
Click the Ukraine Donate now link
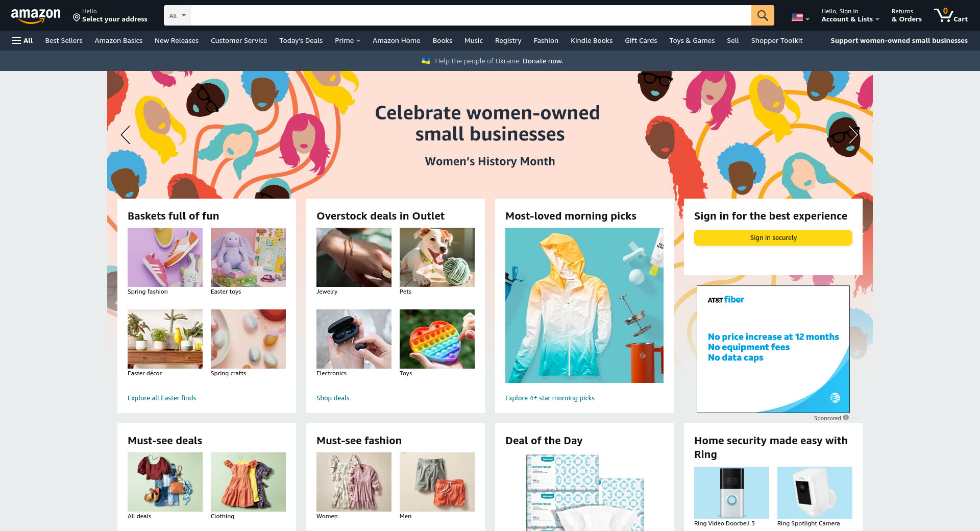pos(543,61)
